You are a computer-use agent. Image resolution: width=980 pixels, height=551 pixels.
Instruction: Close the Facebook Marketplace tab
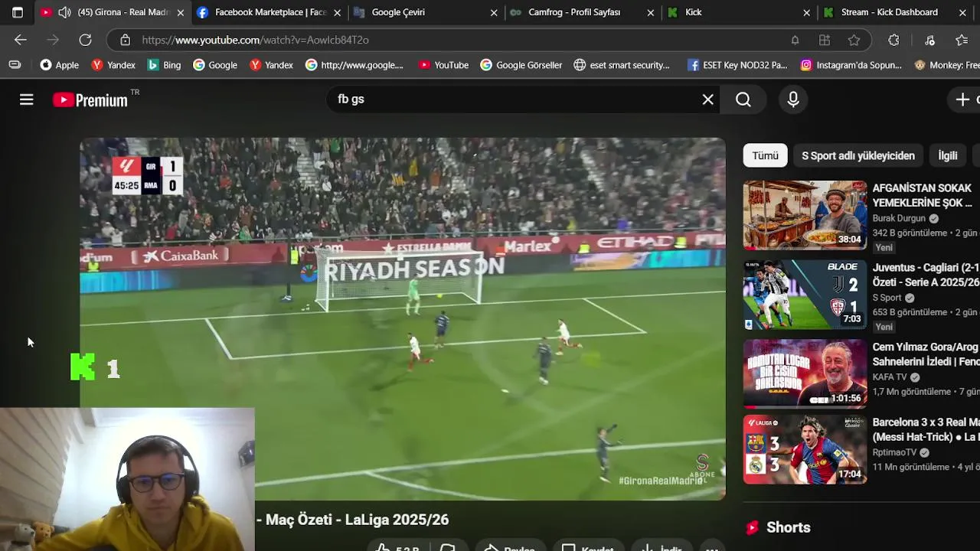tap(337, 12)
